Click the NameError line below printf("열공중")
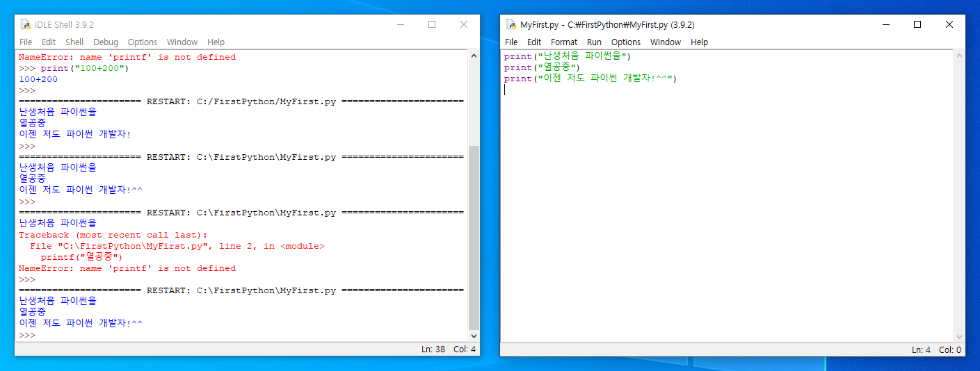Viewport: 980px width, 371px height. click(x=127, y=268)
